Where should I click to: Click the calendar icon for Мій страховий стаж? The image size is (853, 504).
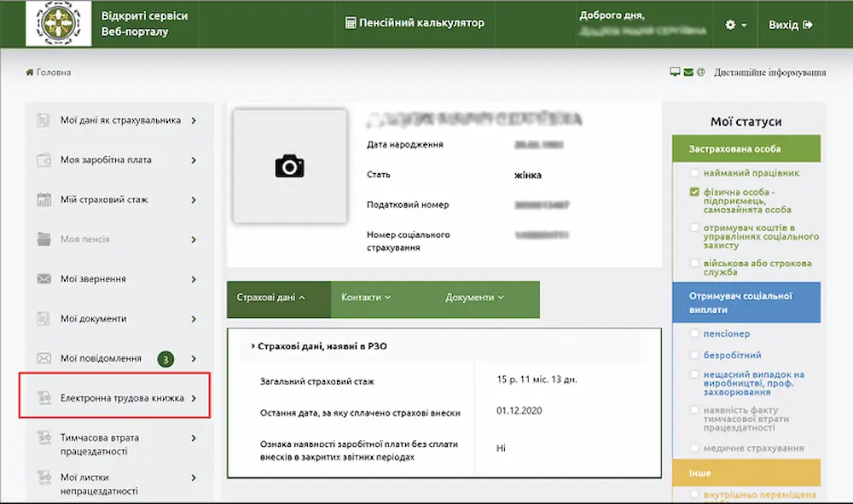[x=44, y=200]
